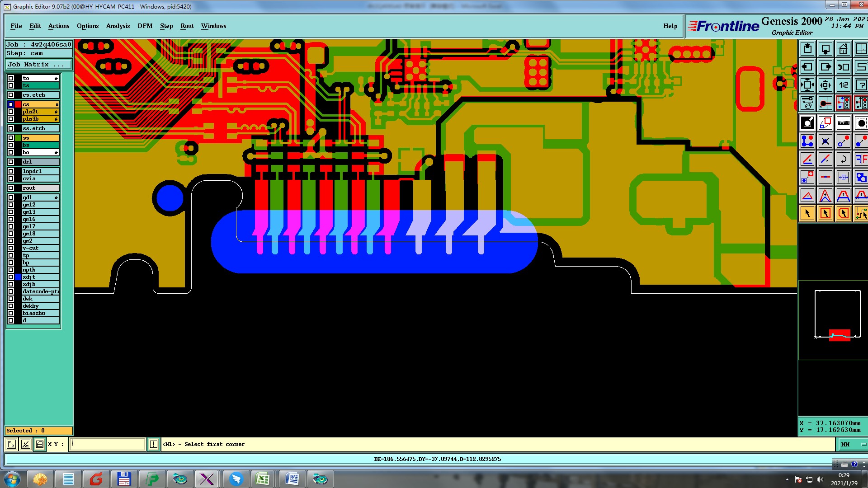Click the question mark help icon
Viewport: 868px width, 488px height.
(x=861, y=85)
